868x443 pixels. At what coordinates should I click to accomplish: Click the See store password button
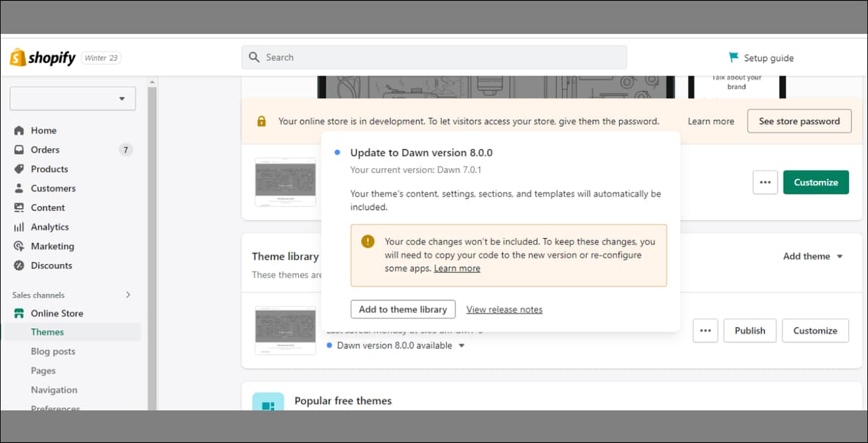799,121
